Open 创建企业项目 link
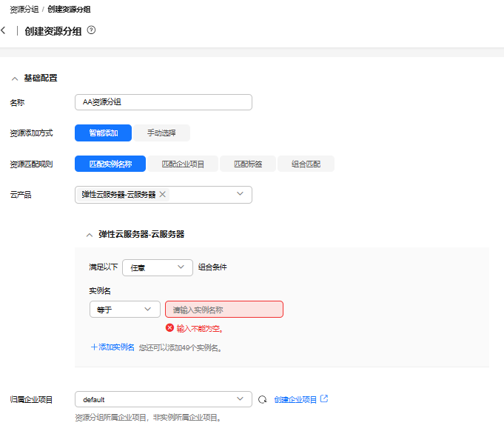Screen dimensions: 504x434 295,400
